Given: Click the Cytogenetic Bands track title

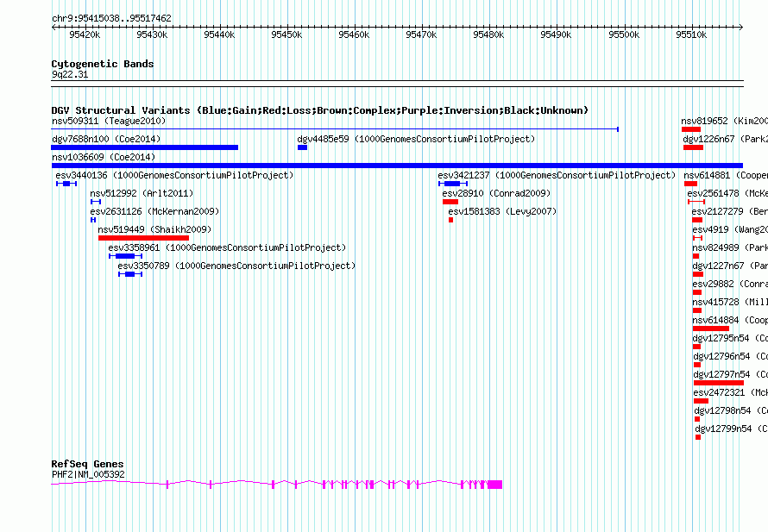Looking at the screenshot, I should [103, 64].
